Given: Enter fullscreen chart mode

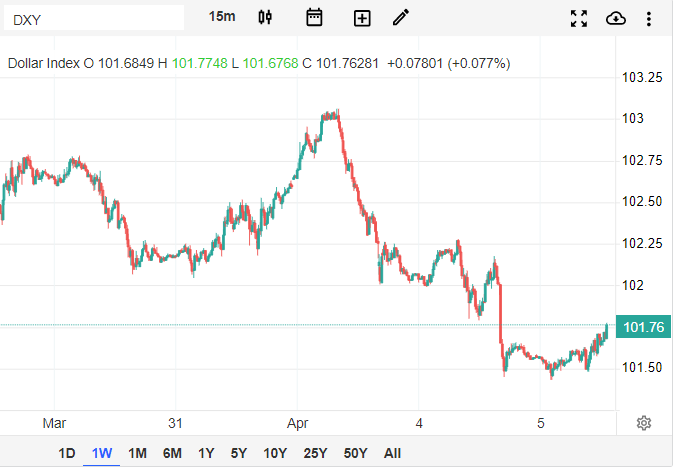Looking at the screenshot, I should (x=579, y=18).
